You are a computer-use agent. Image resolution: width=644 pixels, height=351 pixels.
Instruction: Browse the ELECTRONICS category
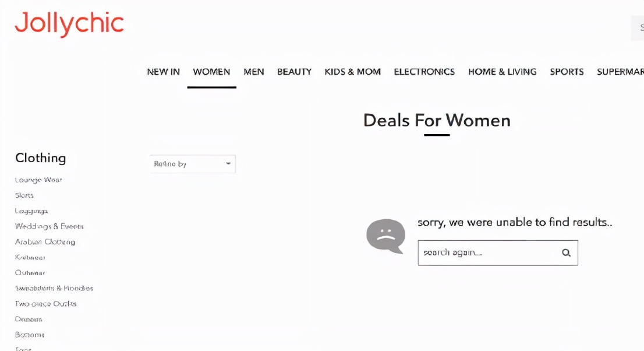click(x=424, y=72)
